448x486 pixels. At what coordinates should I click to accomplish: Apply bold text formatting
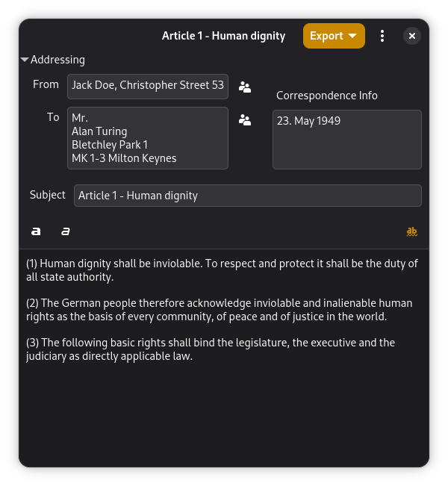[x=36, y=231]
